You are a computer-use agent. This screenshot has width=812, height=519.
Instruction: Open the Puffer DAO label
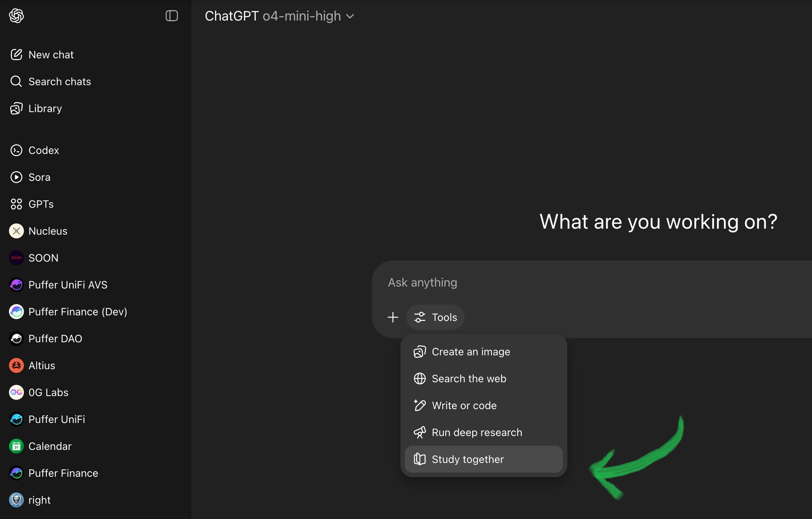click(x=55, y=339)
